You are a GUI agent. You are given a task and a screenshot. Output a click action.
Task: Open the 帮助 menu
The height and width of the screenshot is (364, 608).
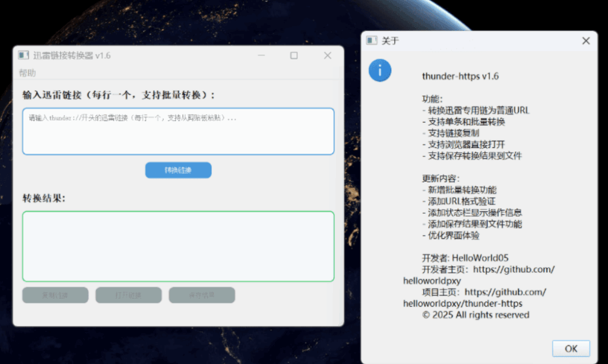[x=27, y=73]
